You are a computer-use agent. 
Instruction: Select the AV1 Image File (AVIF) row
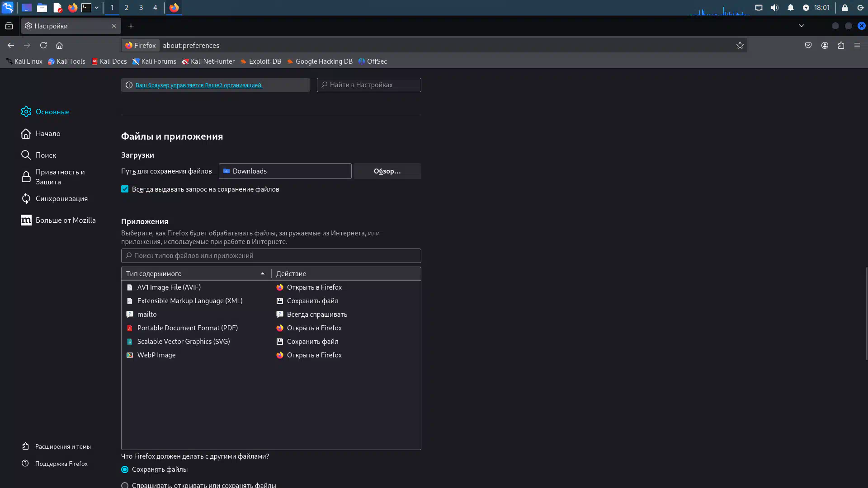[271, 287]
